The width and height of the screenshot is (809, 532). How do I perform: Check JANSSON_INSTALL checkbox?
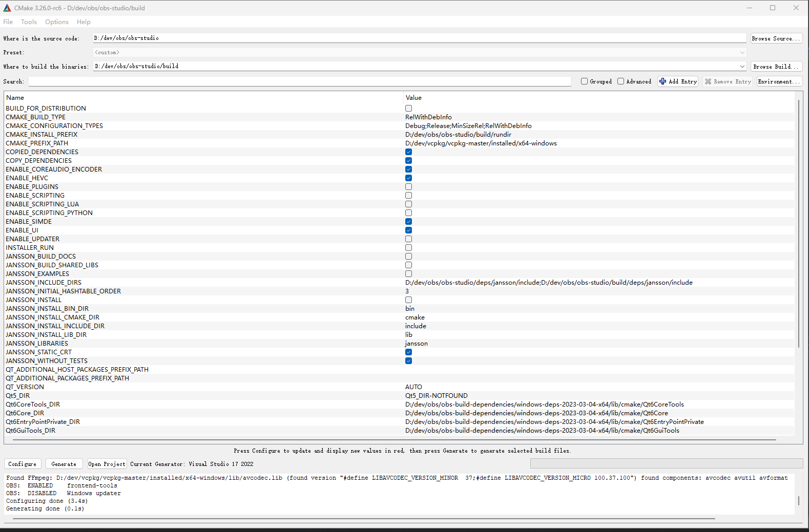pyautogui.click(x=408, y=300)
